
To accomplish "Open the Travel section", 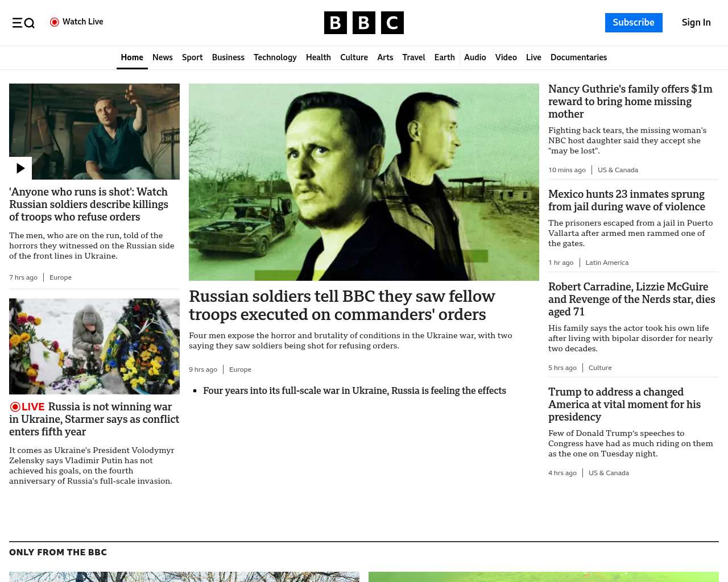I will [413, 57].
